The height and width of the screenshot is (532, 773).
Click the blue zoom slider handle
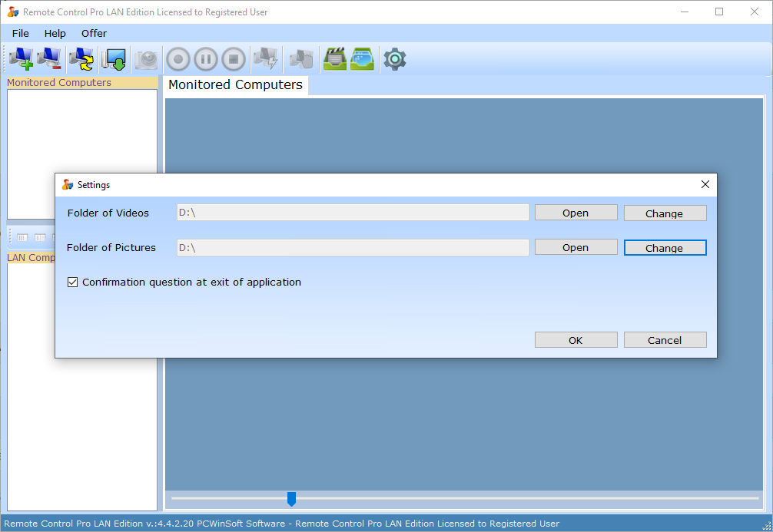pos(291,498)
